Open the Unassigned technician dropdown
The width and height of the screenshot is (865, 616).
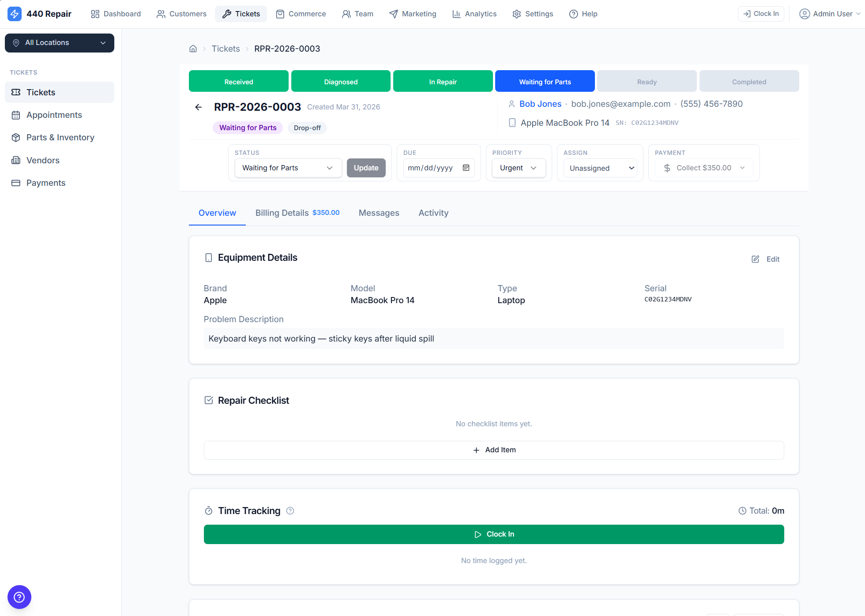600,168
